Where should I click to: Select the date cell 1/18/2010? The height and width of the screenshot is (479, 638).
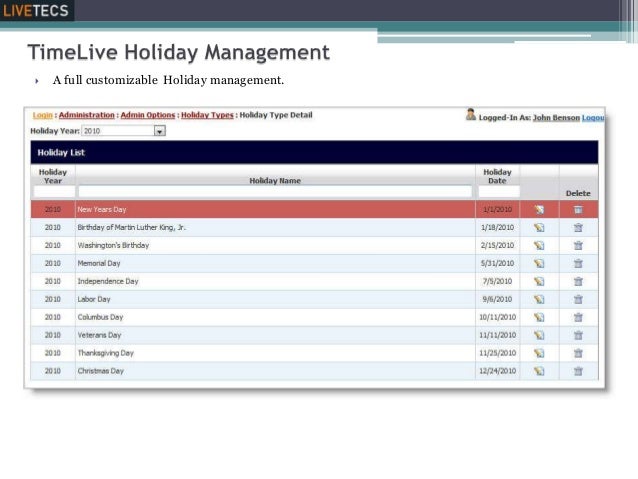(497, 227)
